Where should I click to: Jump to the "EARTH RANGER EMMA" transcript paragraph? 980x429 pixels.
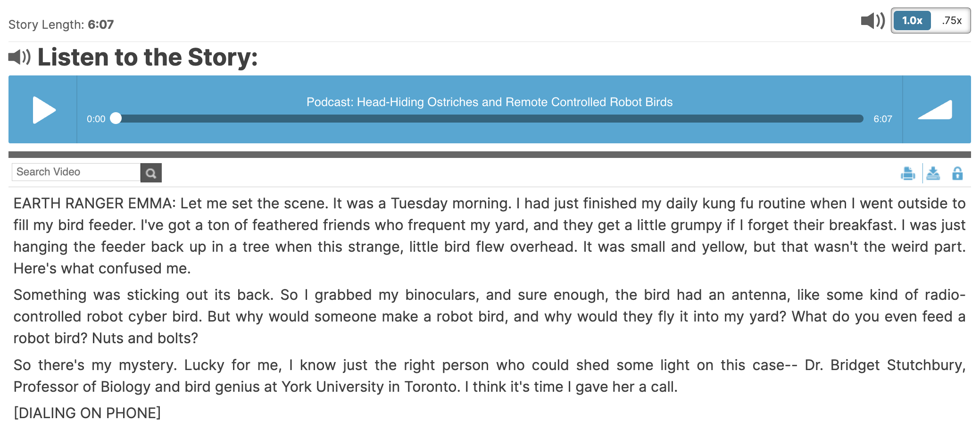click(489, 236)
